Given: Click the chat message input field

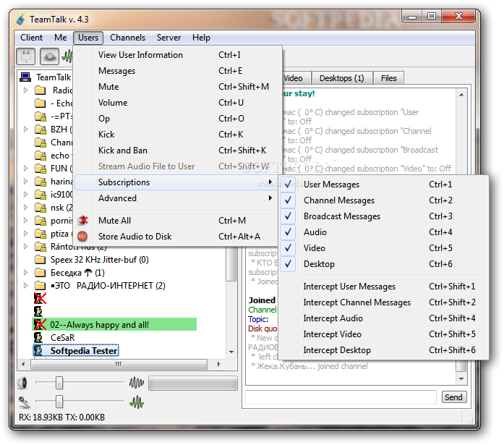Looking at the screenshot, I should 341,397.
